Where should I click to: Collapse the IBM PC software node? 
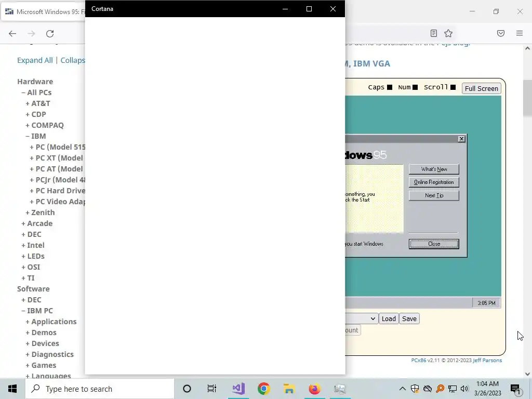click(23, 311)
